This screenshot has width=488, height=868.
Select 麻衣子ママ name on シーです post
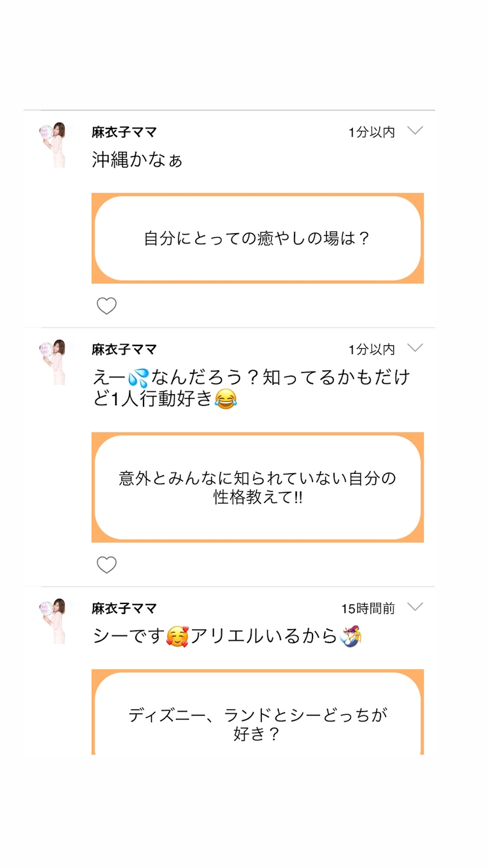pos(124,609)
